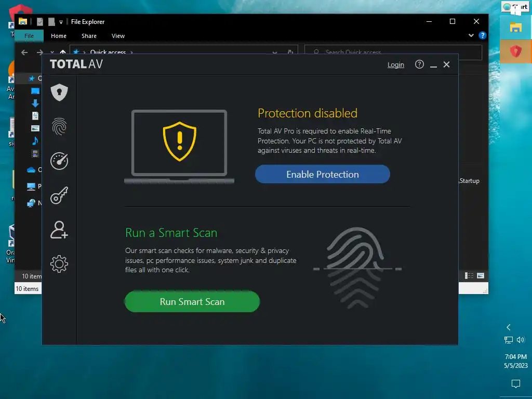This screenshot has height=399, width=532.
Task: Open the address bar history dropdown arrow
Action: pos(275,52)
